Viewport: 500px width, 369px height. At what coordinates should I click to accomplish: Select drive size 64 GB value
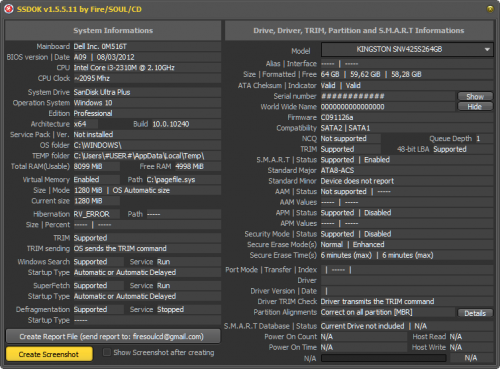[x=330, y=74]
